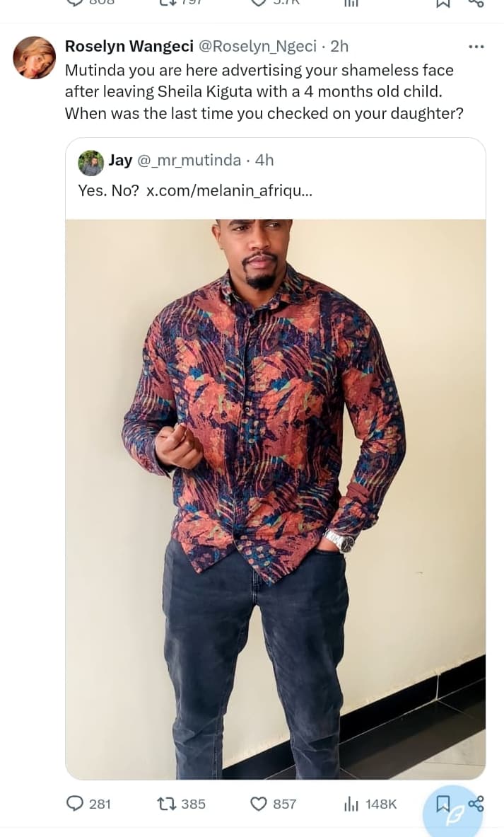Open replies on Roselyn's tweet (281)
Screen dimensions: 504x837
[x=88, y=803]
